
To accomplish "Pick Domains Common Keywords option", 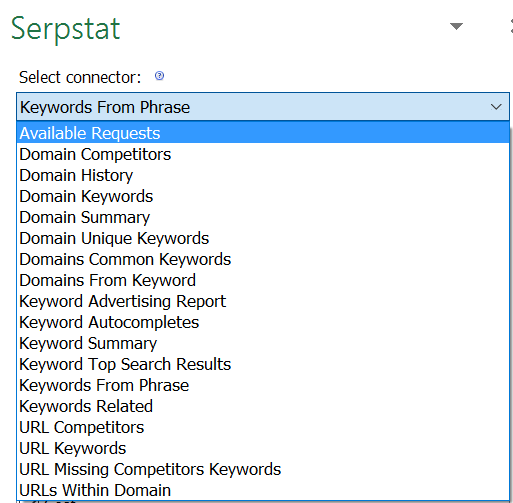I will click(263, 259).
